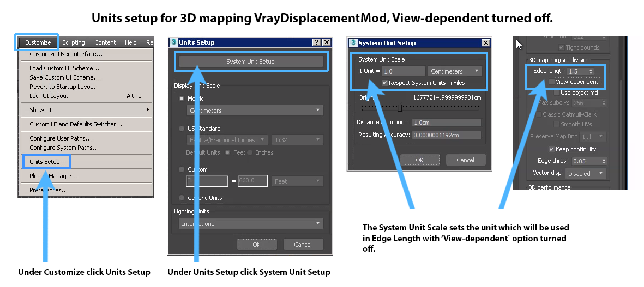Open the Feet w/Fractional Inches dropdown

pyautogui.click(x=227, y=140)
